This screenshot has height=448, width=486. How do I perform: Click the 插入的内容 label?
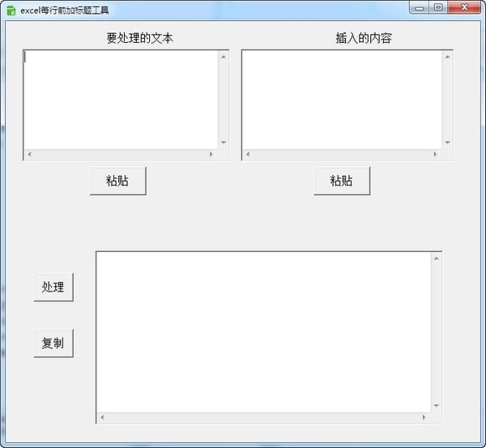pyautogui.click(x=364, y=38)
